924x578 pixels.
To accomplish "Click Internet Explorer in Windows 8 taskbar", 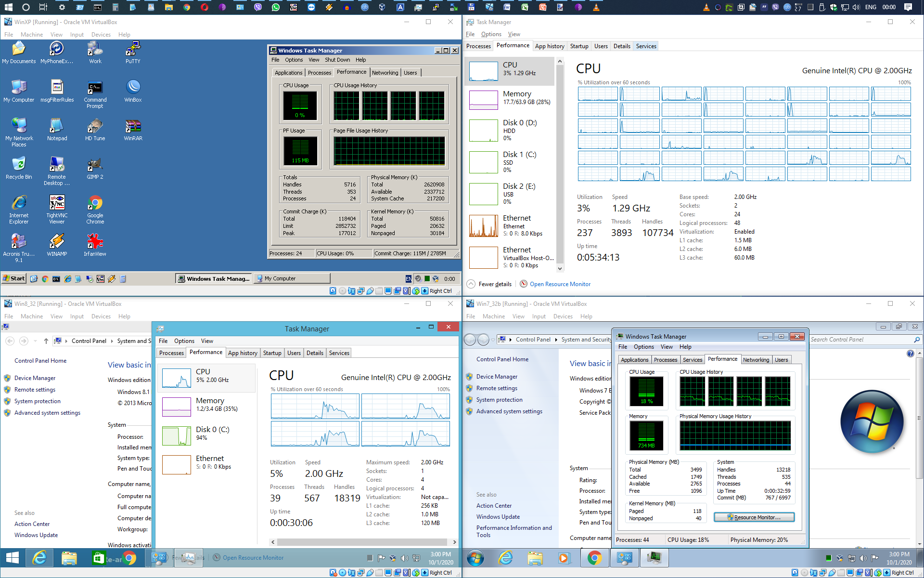I will click(x=39, y=558).
